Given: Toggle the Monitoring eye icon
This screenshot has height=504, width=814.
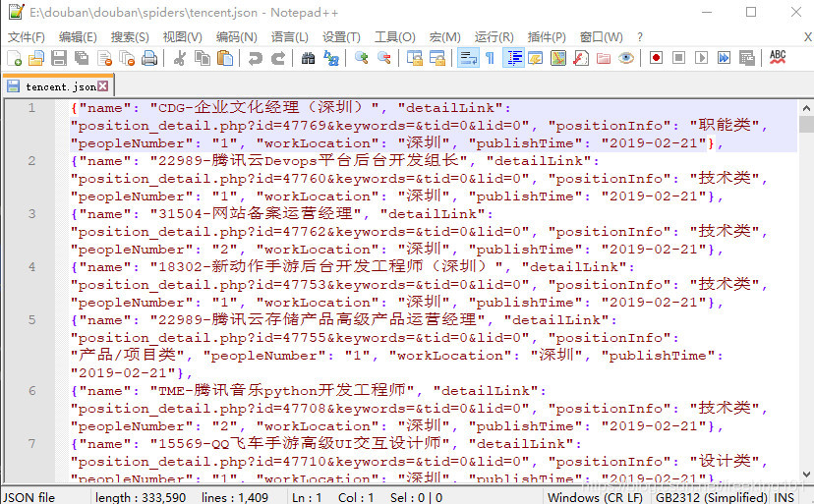Looking at the screenshot, I should (626, 58).
